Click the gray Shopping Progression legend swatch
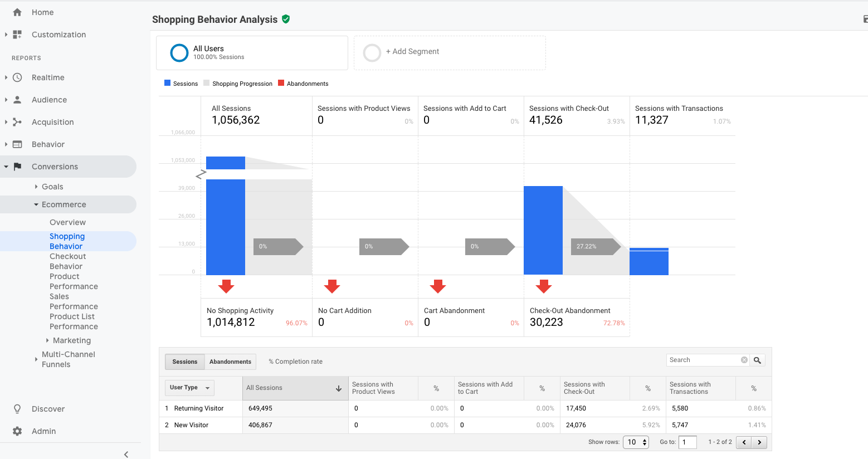 click(206, 83)
